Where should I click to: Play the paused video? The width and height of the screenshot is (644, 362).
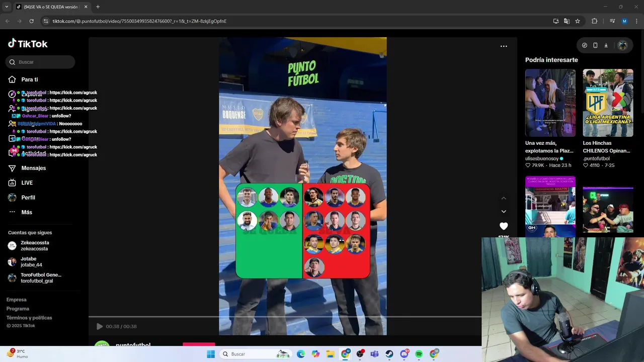tap(99, 326)
